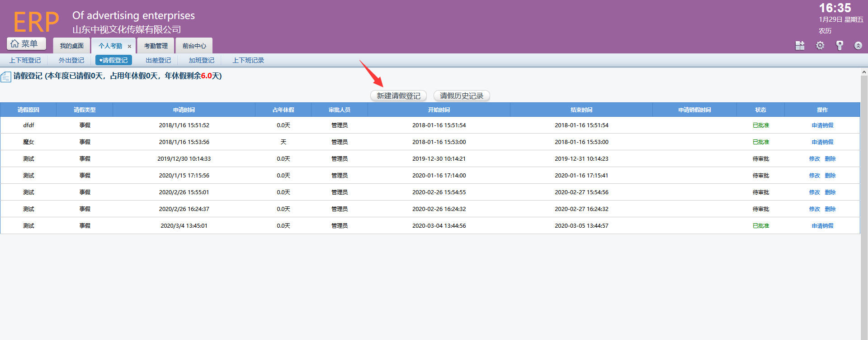This screenshot has width=868, height=340.
Task: Click 已批准 status in the dfdf row
Action: (761, 125)
